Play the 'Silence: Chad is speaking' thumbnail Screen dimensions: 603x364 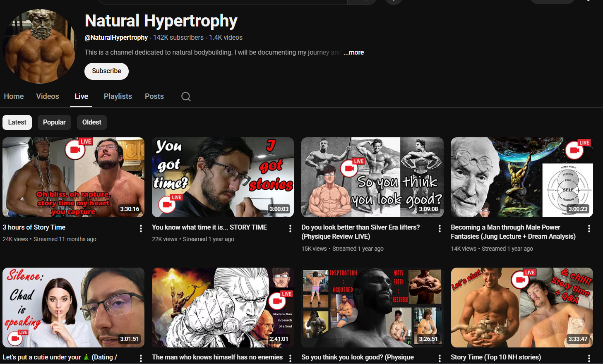point(73,307)
